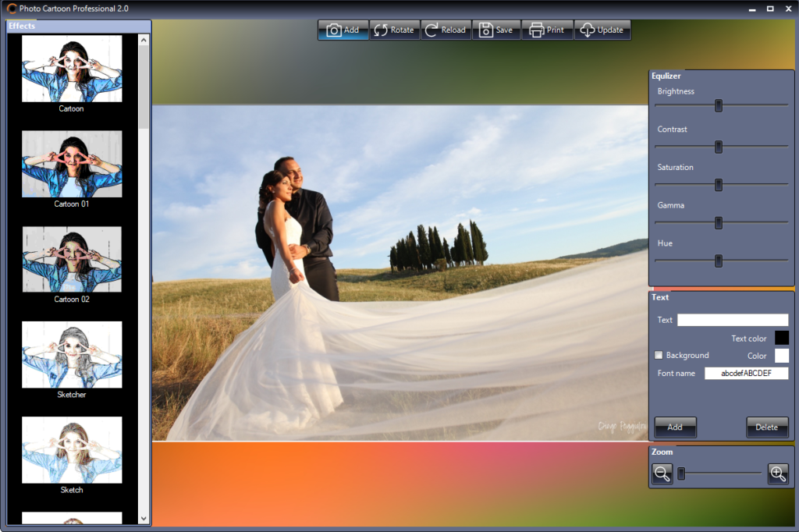Viewport: 799px width, 532px height.
Task: Choose the white background Color swatch
Action: point(781,356)
